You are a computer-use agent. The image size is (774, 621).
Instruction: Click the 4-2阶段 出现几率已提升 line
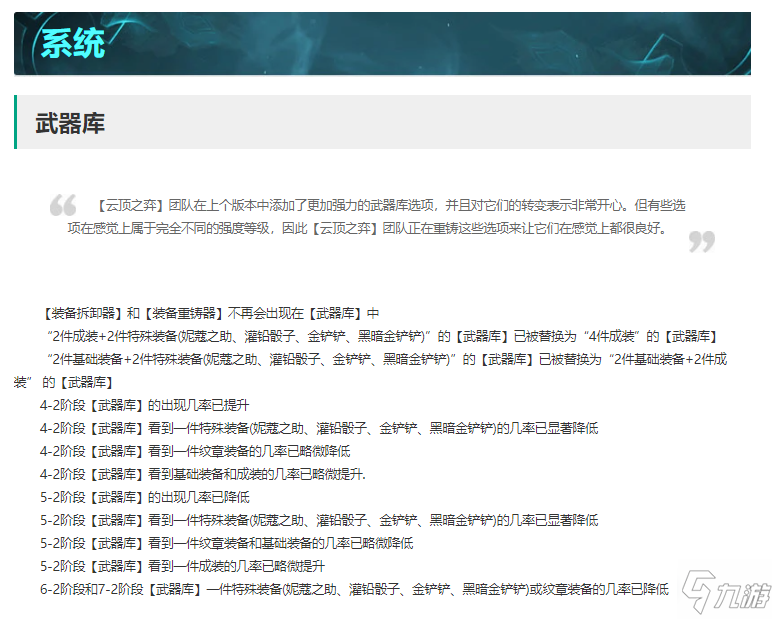click(x=145, y=405)
